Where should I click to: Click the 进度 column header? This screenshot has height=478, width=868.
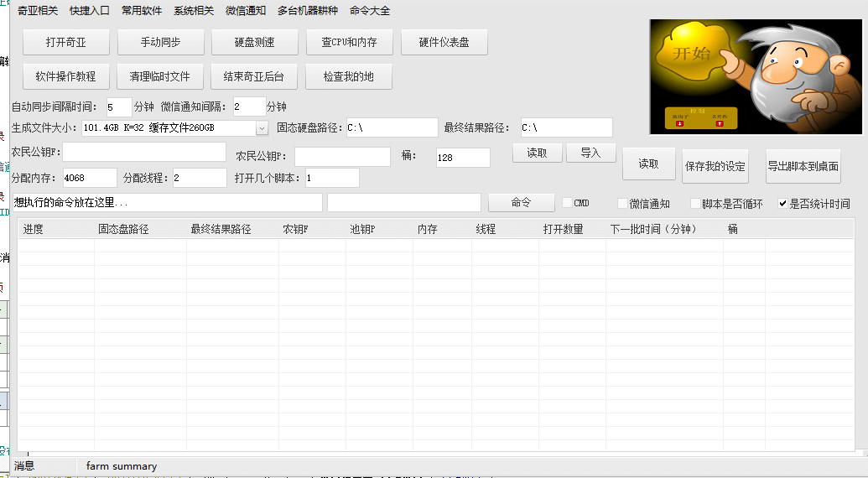56,229
